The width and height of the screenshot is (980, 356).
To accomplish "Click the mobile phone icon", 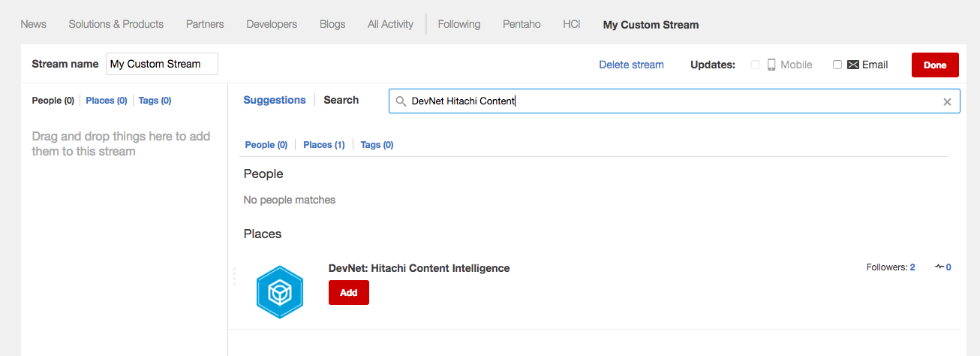I will coord(771,65).
